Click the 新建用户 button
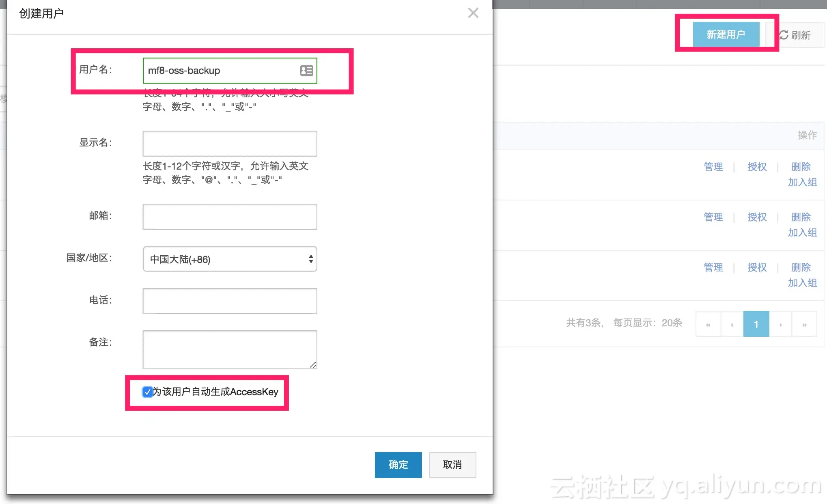Viewport: 827px width, 504px height. tap(726, 34)
